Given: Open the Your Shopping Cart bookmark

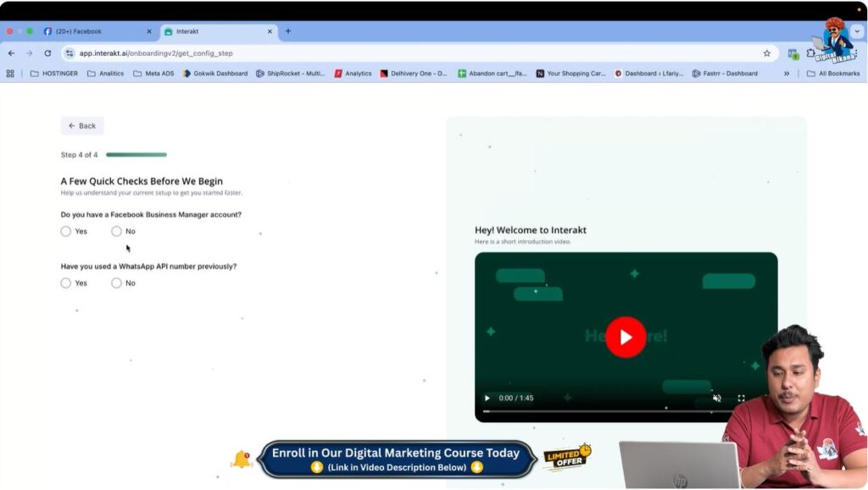Looking at the screenshot, I should 570,73.
